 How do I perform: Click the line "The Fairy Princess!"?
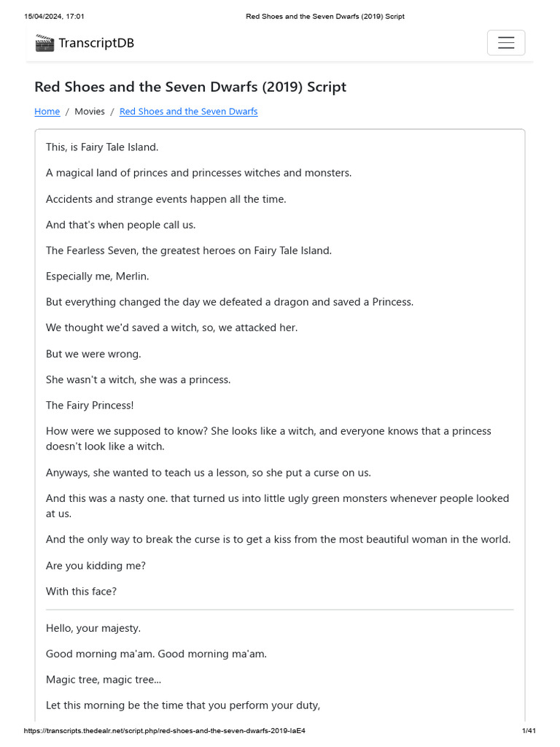[x=90, y=405]
